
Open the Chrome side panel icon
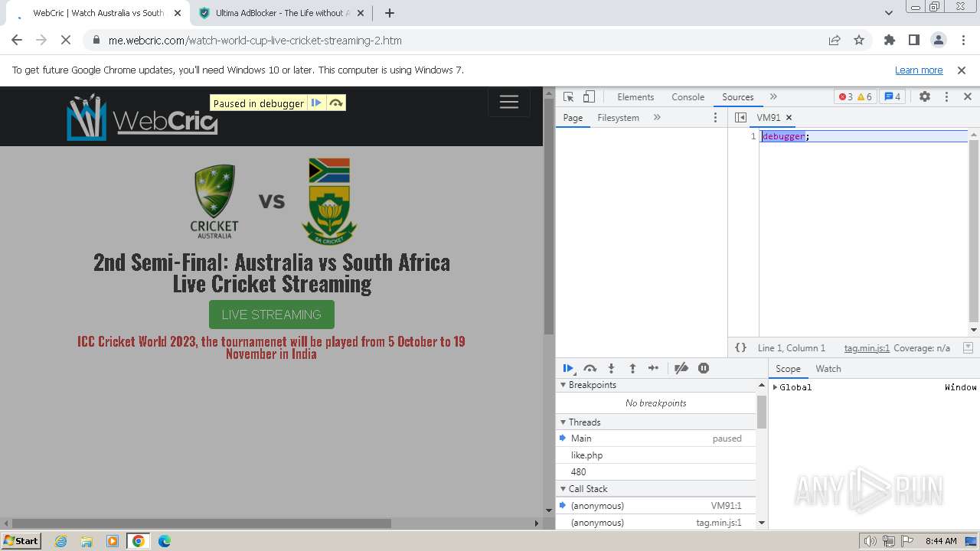(x=913, y=40)
